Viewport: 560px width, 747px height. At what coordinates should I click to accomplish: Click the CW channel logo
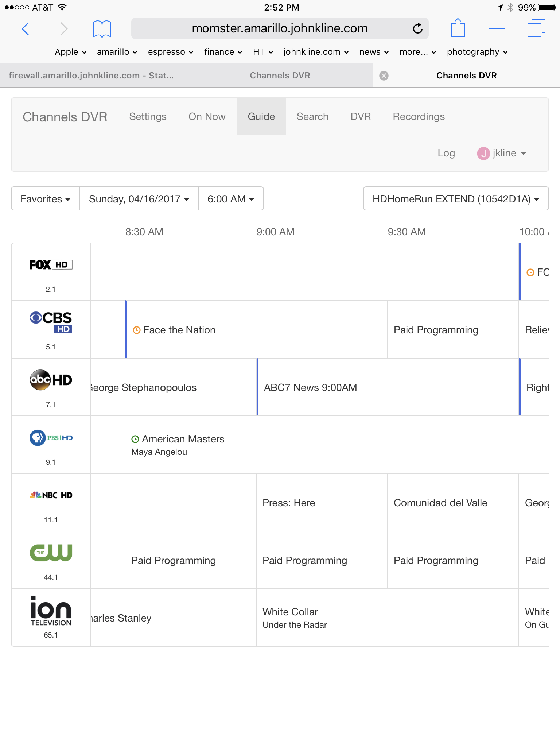point(51,552)
